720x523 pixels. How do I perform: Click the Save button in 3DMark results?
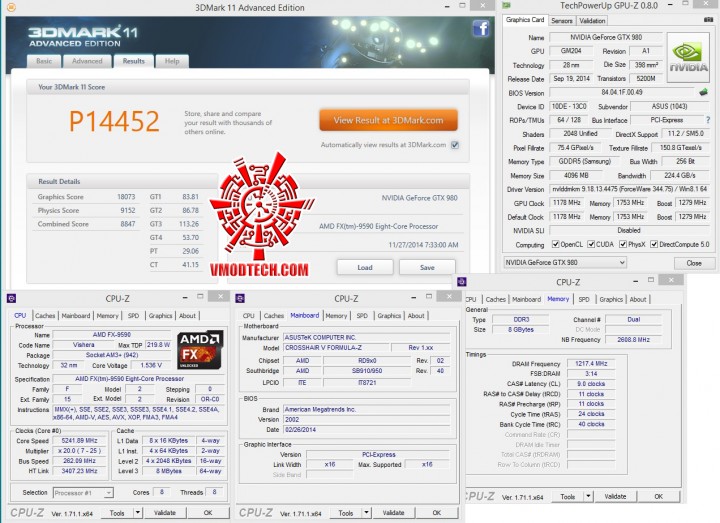427,267
